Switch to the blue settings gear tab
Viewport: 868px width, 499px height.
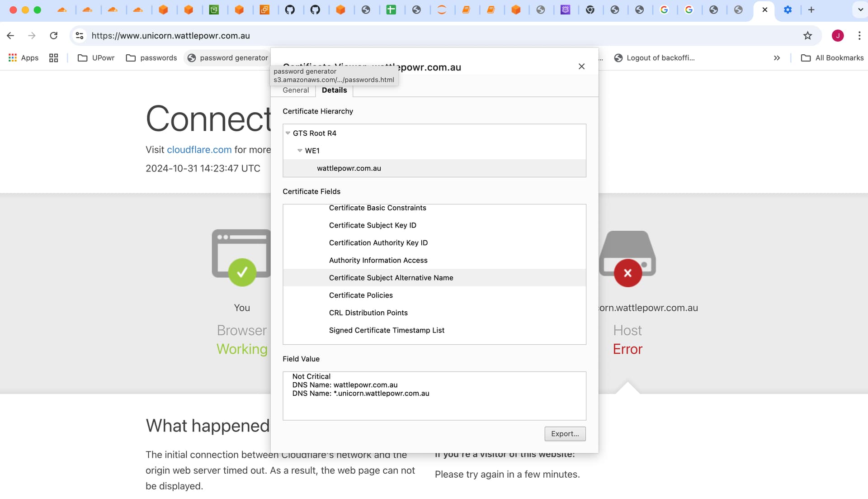(x=788, y=10)
